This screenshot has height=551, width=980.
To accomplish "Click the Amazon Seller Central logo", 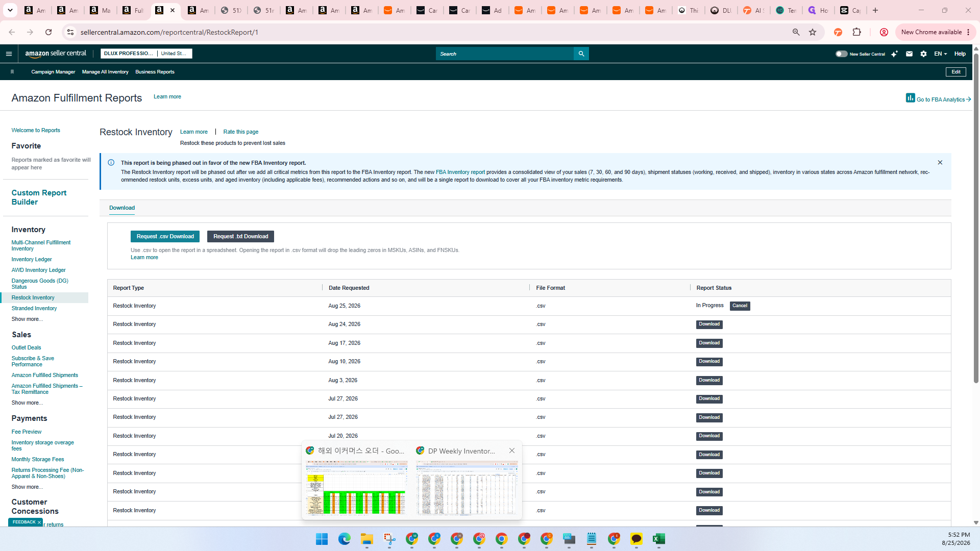I will pos(56,54).
